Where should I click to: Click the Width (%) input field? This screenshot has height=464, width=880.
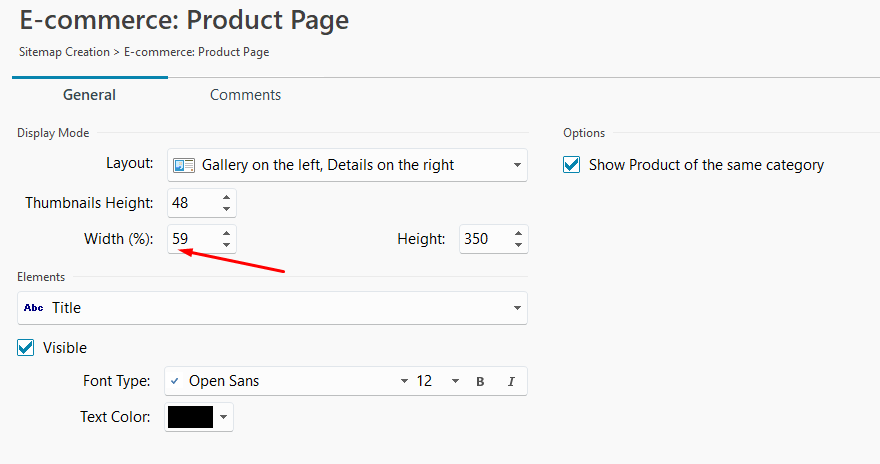click(192, 239)
